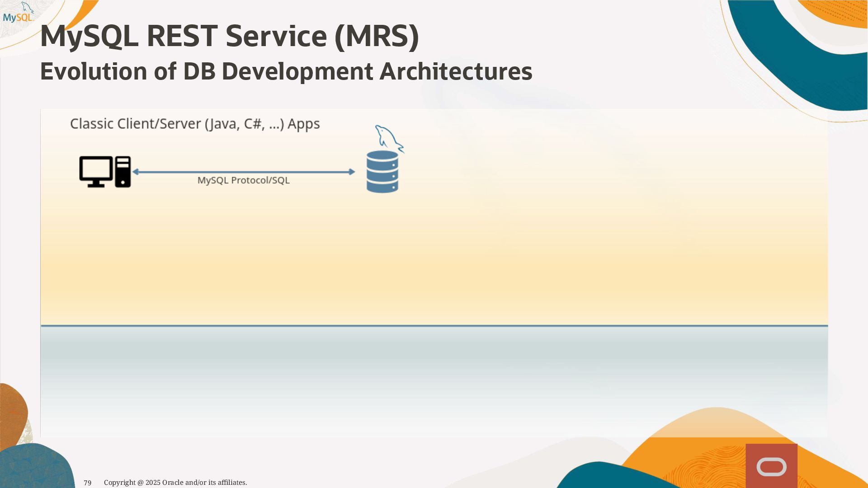Select the 'MySQL REST Service (MRS)' title
This screenshot has width=868, height=488.
click(229, 36)
